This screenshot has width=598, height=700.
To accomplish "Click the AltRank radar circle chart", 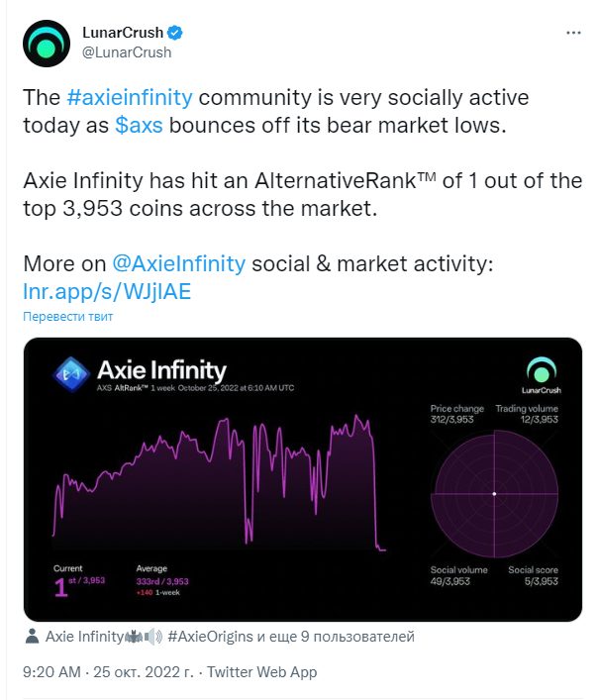I will pos(494,494).
